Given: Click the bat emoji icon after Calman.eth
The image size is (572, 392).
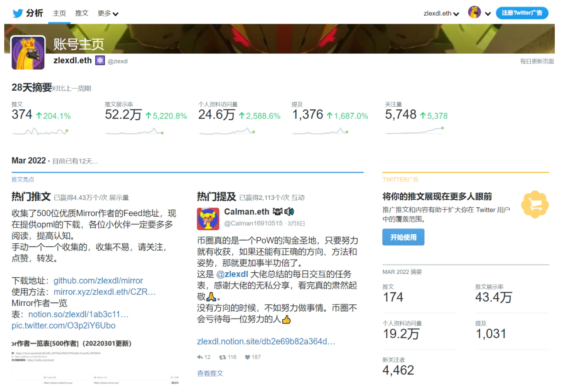Looking at the screenshot, I should [278, 211].
